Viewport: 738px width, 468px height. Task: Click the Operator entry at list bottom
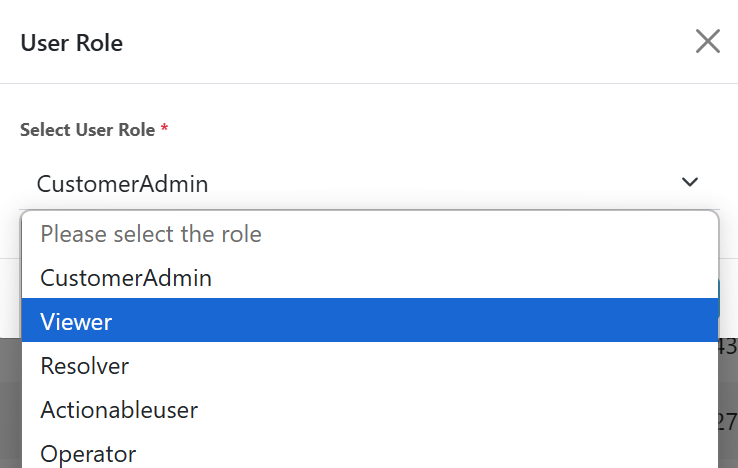(88, 453)
